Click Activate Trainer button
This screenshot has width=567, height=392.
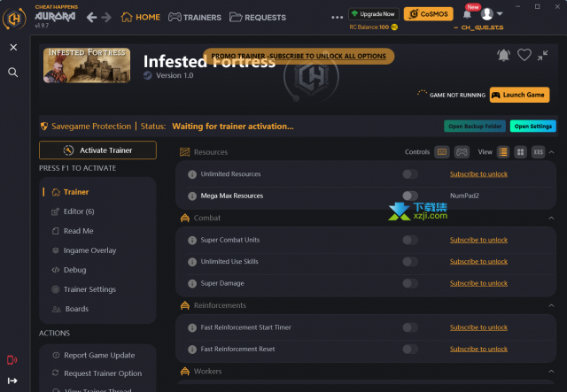(97, 150)
